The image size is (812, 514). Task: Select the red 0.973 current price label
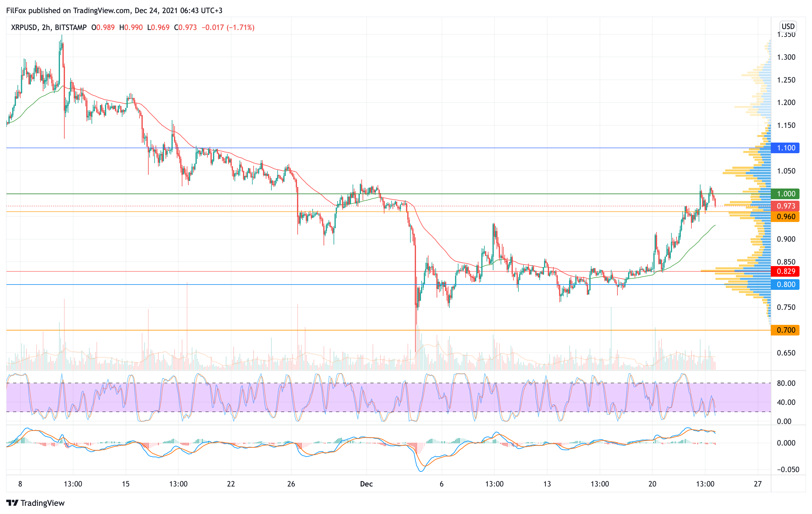(x=785, y=206)
